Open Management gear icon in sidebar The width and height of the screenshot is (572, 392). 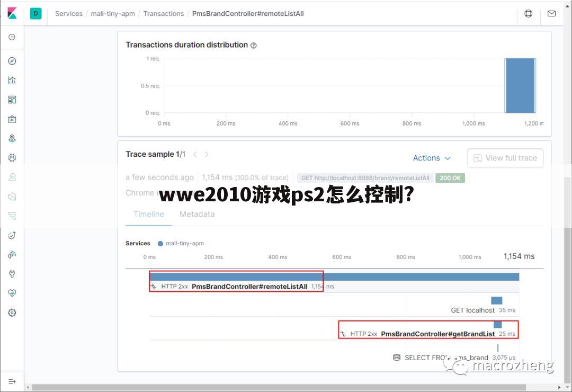(12, 313)
